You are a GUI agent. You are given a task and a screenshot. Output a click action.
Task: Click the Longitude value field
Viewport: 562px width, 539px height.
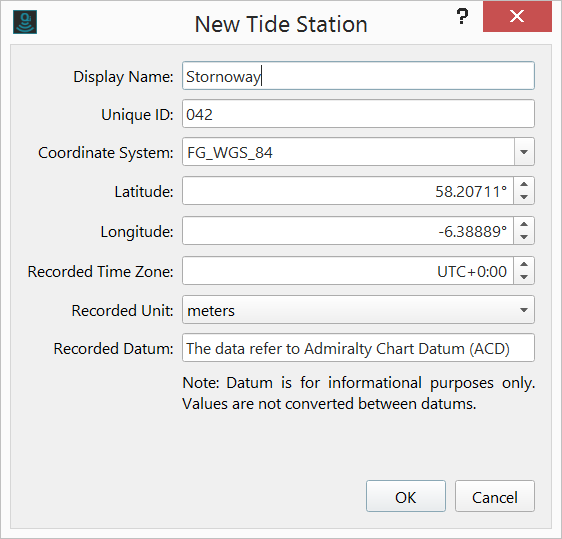[x=348, y=231]
